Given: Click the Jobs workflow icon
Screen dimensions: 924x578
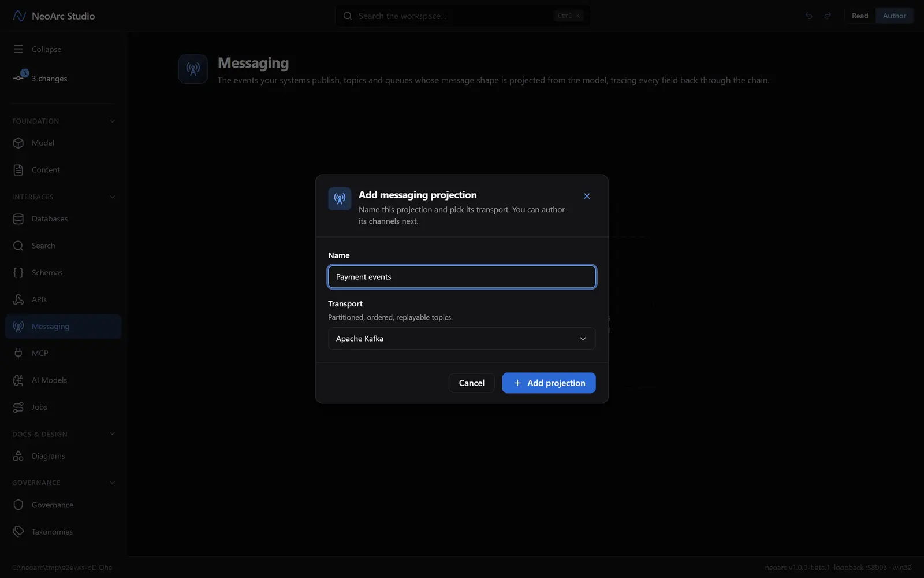Looking at the screenshot, I should [x=18, y=407].
